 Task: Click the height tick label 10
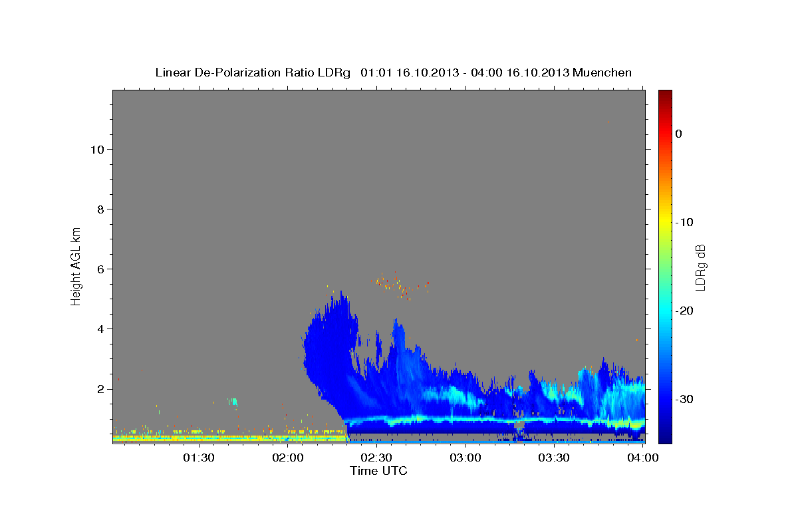coord(97,150)
